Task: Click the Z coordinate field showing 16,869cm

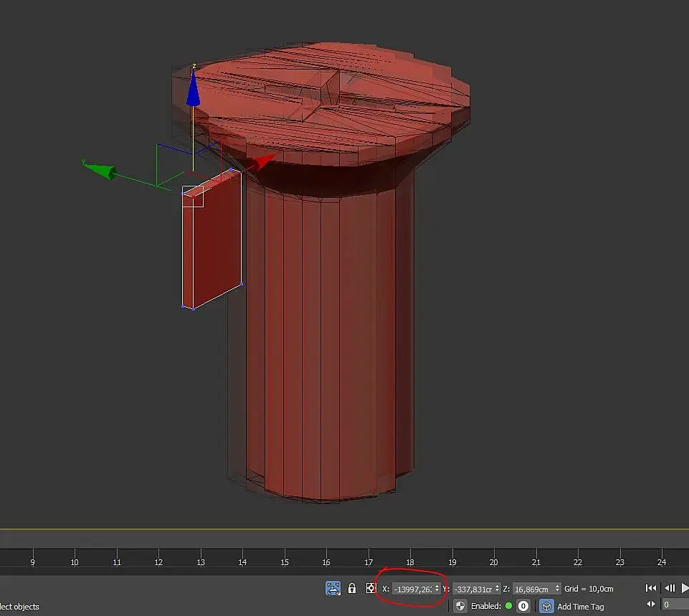Action: click(x=532, y=589)
